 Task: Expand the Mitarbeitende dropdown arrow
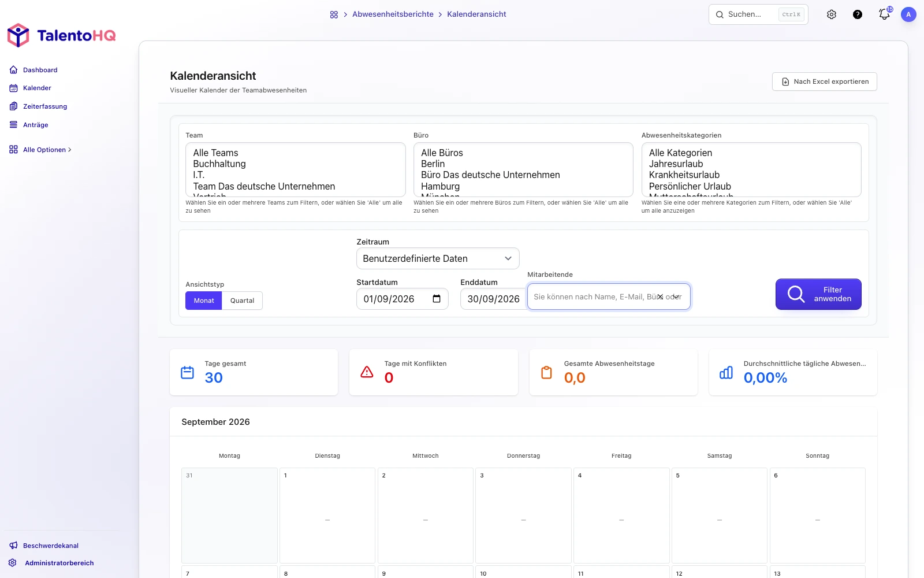pyautogui.click(x=676, y=297)
